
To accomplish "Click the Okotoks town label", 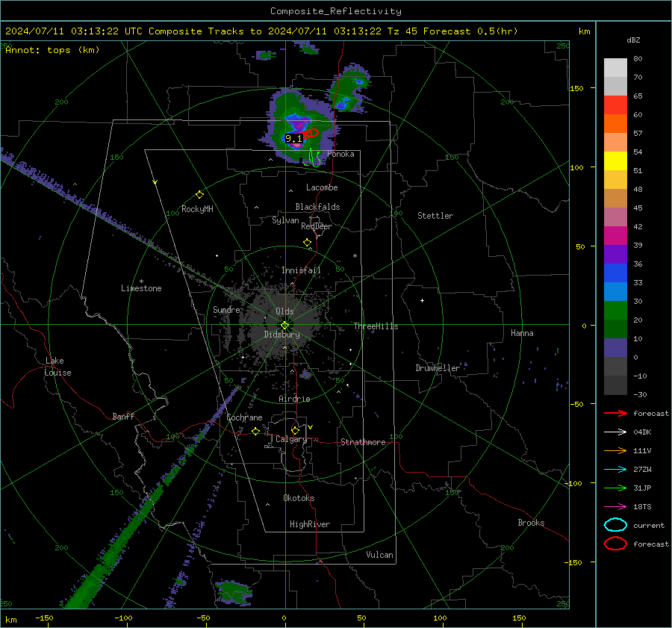I will (x=299, y=498).
